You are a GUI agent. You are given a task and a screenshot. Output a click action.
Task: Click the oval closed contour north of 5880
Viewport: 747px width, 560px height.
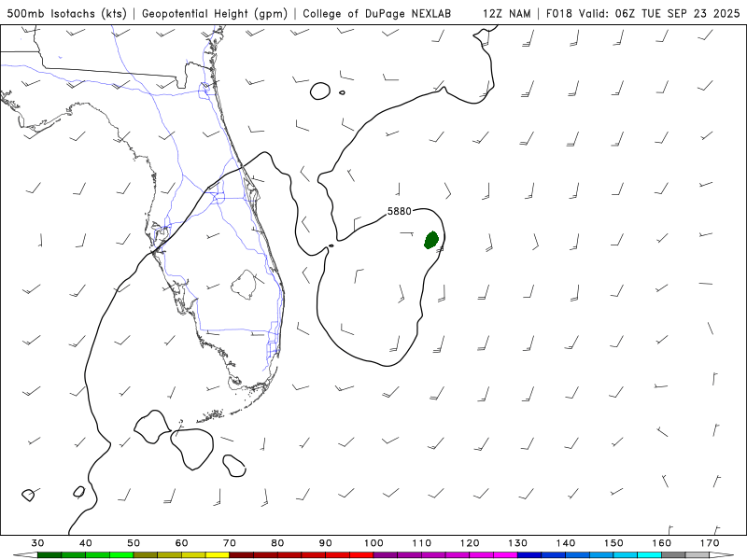click(x=320, y=91)
